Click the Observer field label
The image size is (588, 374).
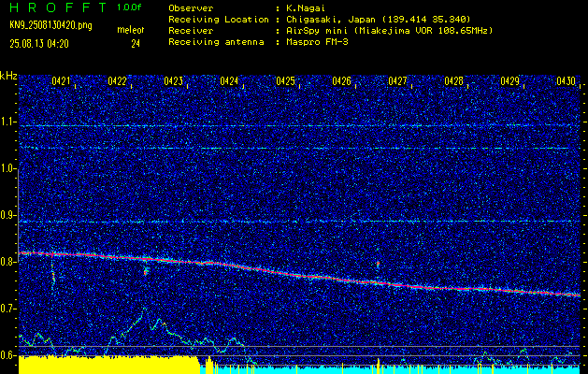tap(191, 7)
